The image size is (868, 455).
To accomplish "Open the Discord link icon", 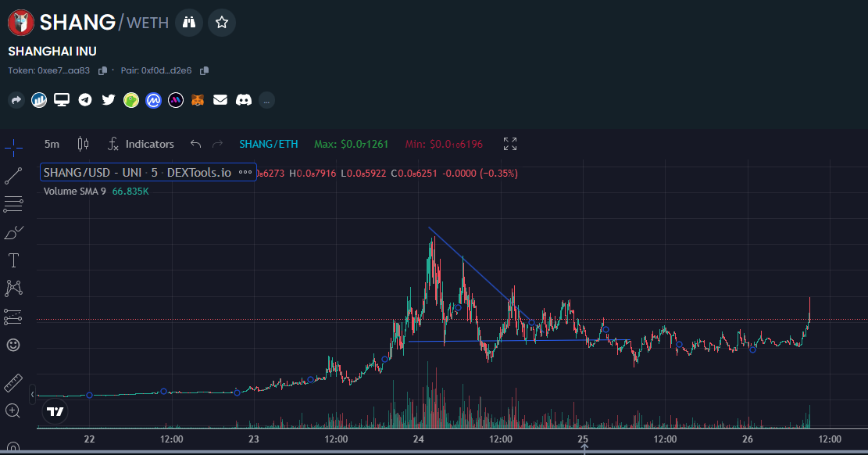I will 244,100.
